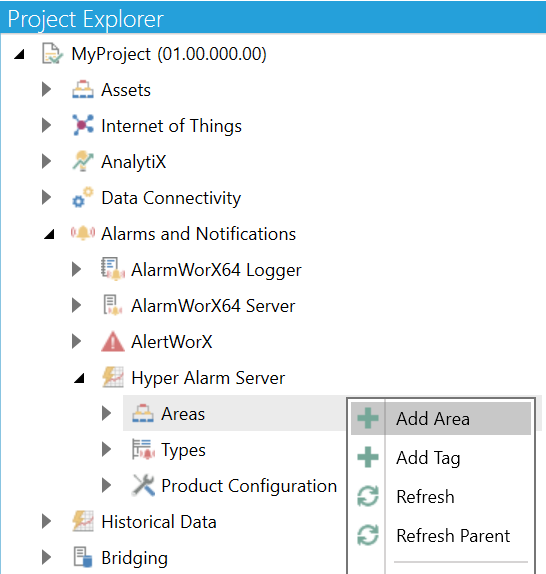Click the Data Connectivity gears icon
Viewport: 546px width, 574px height.
[x=83, y=197]
